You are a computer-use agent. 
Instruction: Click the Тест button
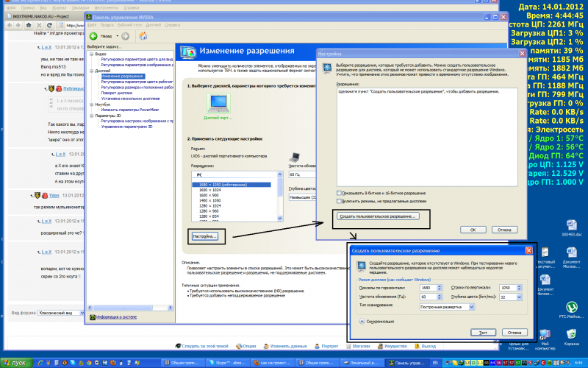[484, 332]
